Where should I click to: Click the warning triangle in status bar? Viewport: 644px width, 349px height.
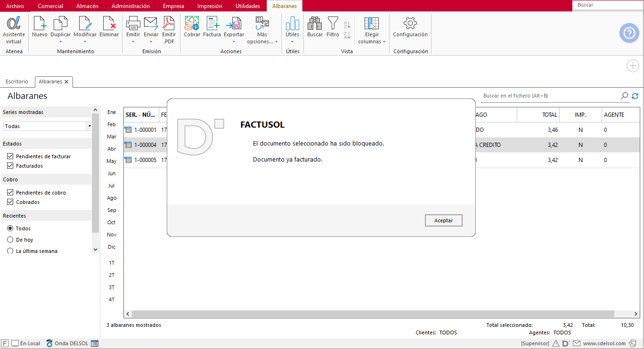pos(556,343)
